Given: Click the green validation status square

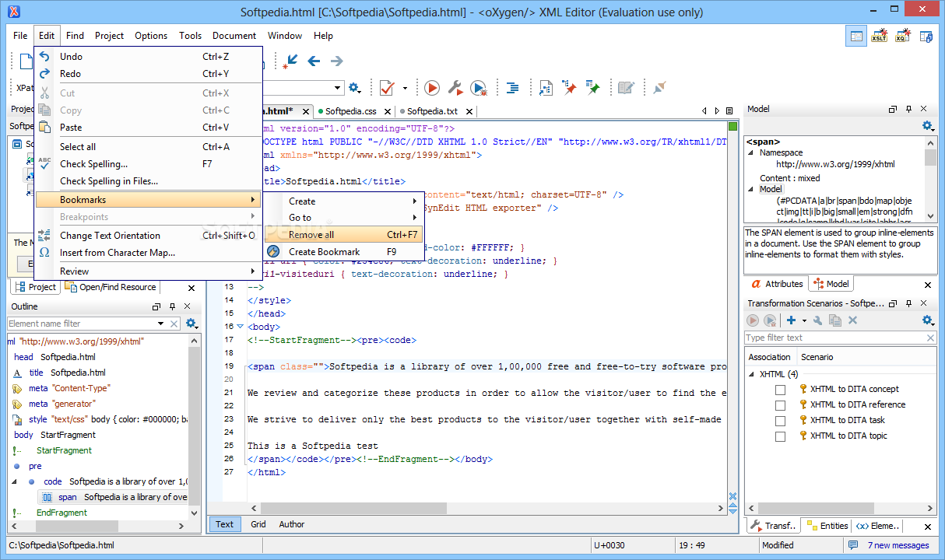Looking at the screenshot, I should pyautogui.click(x=732, y=127).
